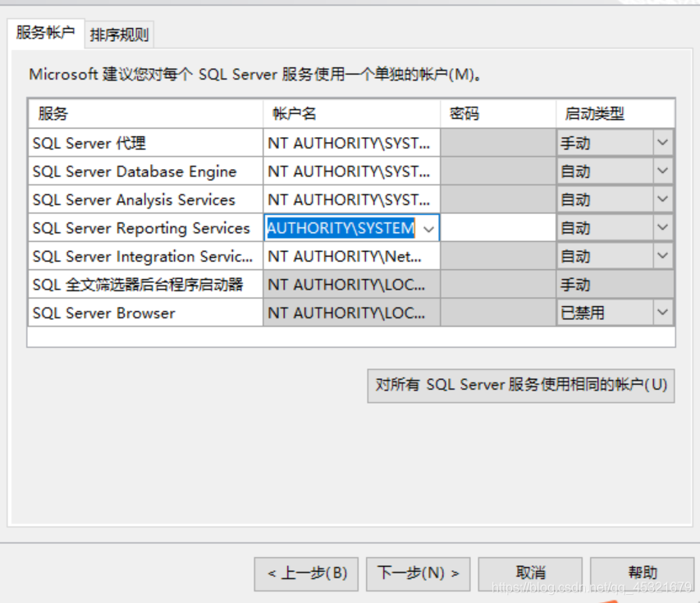This screenshot has height=603, width=700.
Task: Go back with 上一步(B) button
Action: pyautogui.click(x=306, y=573)
